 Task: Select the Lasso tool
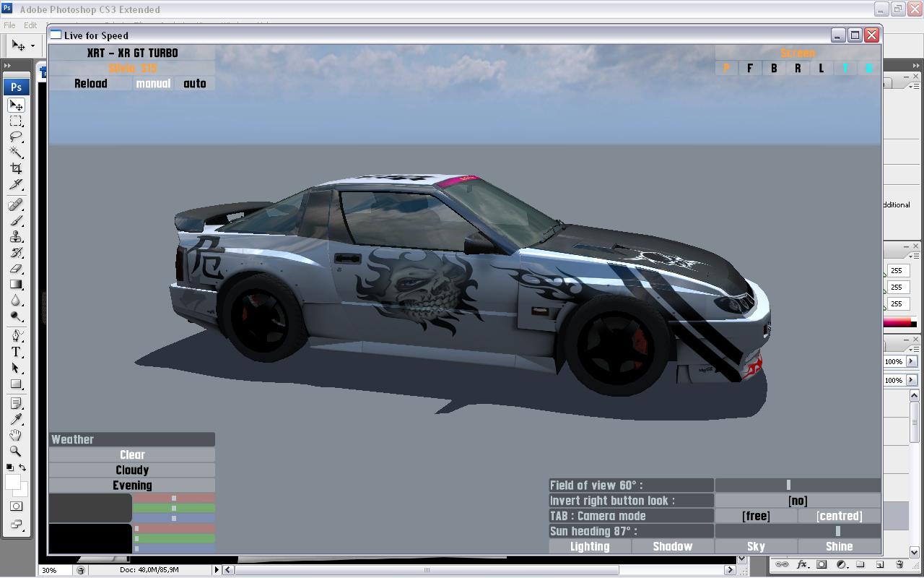(x=16, y=137)
